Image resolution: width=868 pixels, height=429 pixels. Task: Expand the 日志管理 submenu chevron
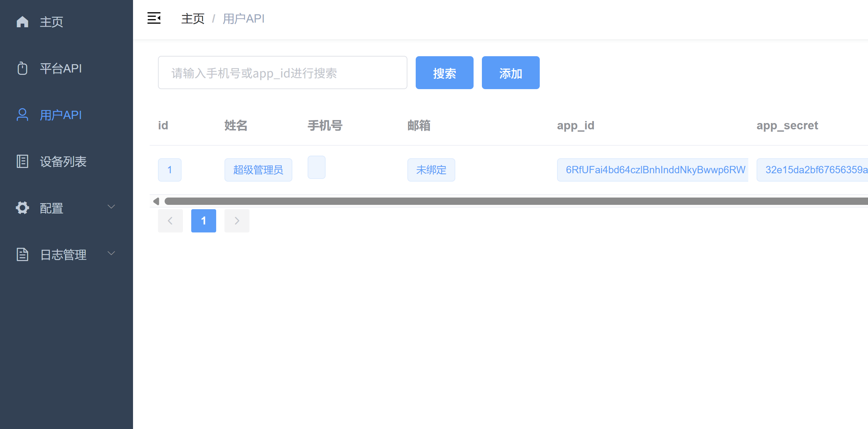click(x=111, y=253)
